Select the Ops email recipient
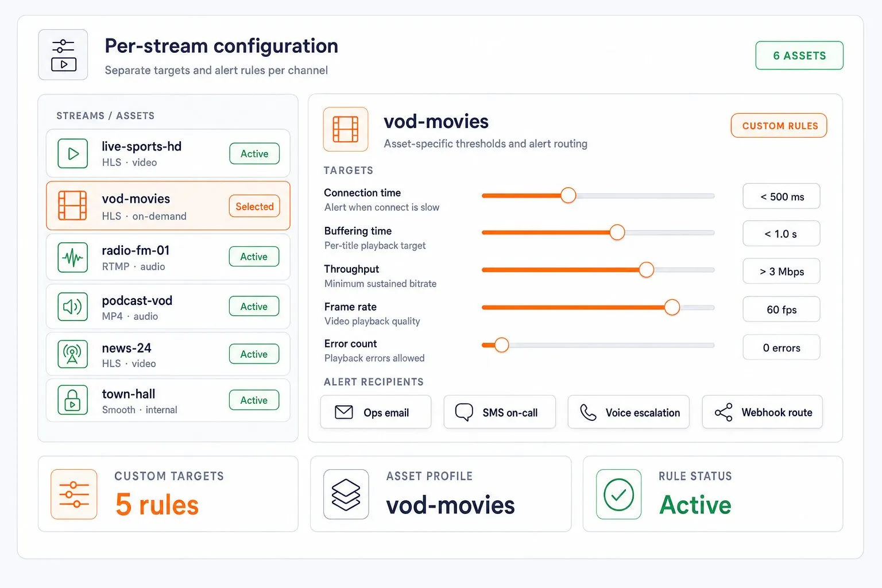 (376, 412)
